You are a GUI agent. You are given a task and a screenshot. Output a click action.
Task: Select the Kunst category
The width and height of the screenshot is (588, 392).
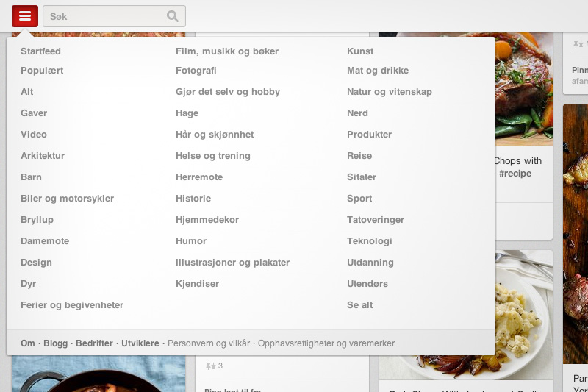point(360,51)
